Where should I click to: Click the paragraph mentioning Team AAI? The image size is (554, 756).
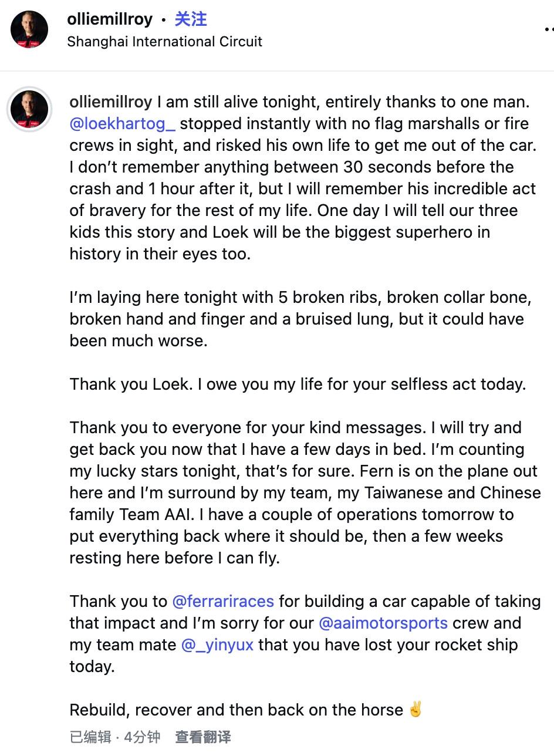click(305, 493)
